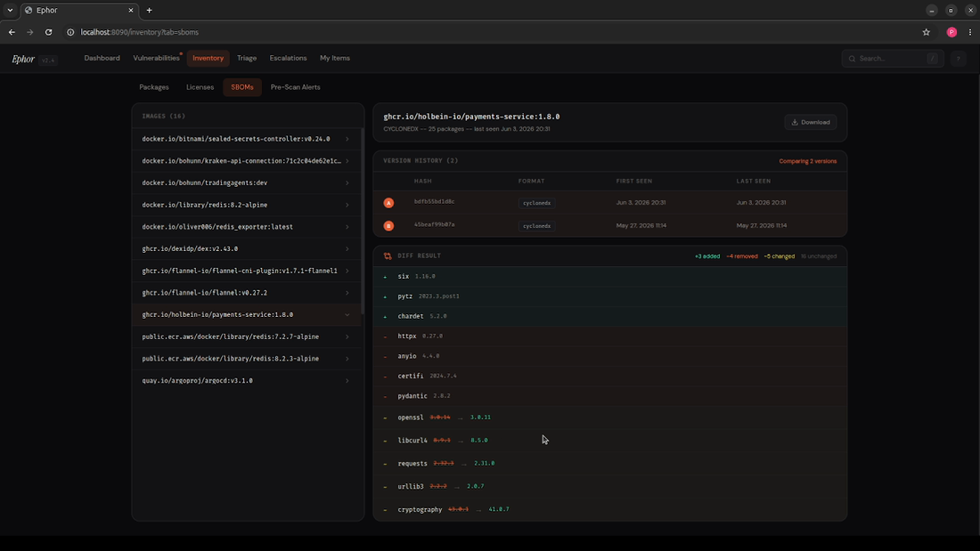Expand redis:8.2-alpine docker.io chevron
Screen dimensions: 980x551
pos(347,205)
